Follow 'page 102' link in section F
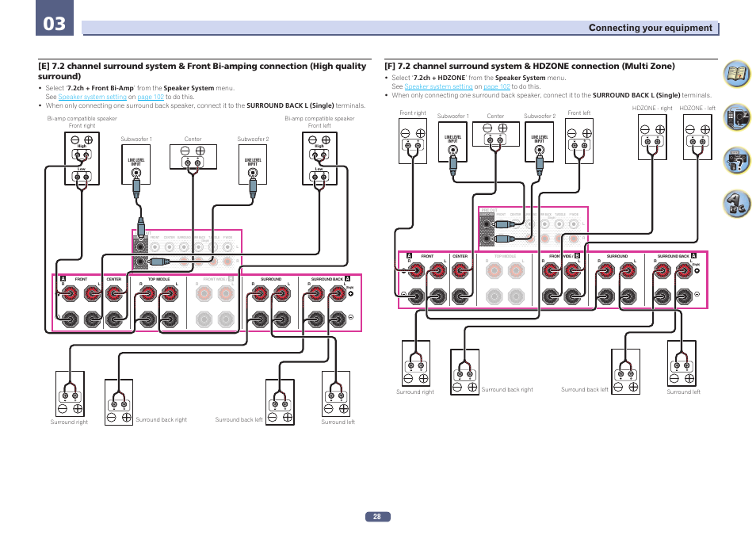 pos(497,87)
